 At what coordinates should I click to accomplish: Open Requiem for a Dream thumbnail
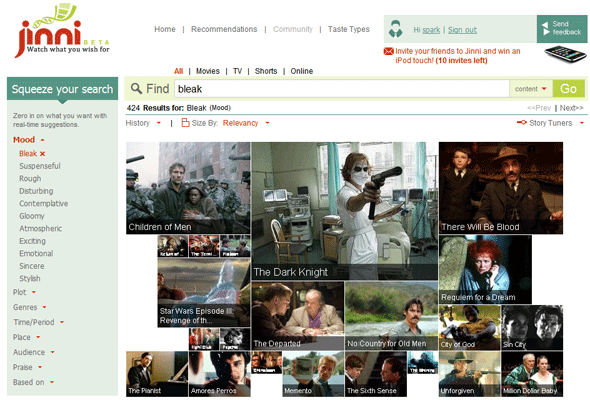pos(485,269)
